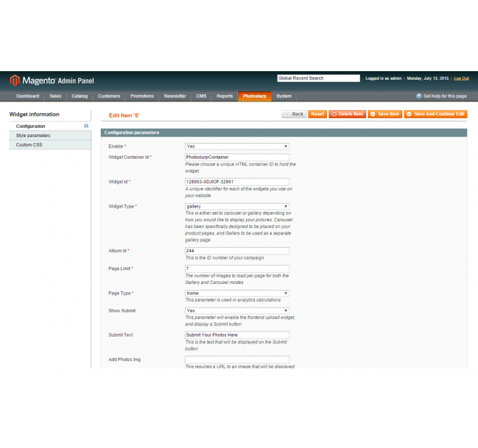Open the Customers menu
This screenshot has width=478, height=448.
109,96
